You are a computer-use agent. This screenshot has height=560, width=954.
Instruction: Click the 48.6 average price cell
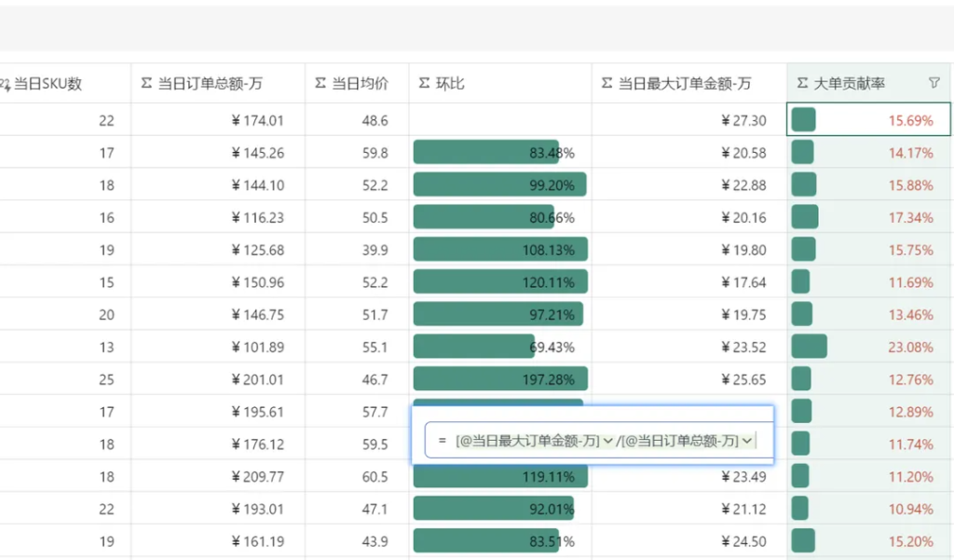[357, 120]
